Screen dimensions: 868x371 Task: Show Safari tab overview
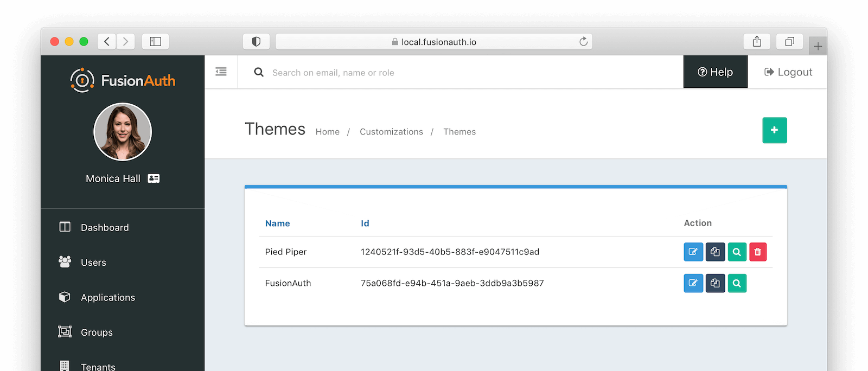click(789, 41)
